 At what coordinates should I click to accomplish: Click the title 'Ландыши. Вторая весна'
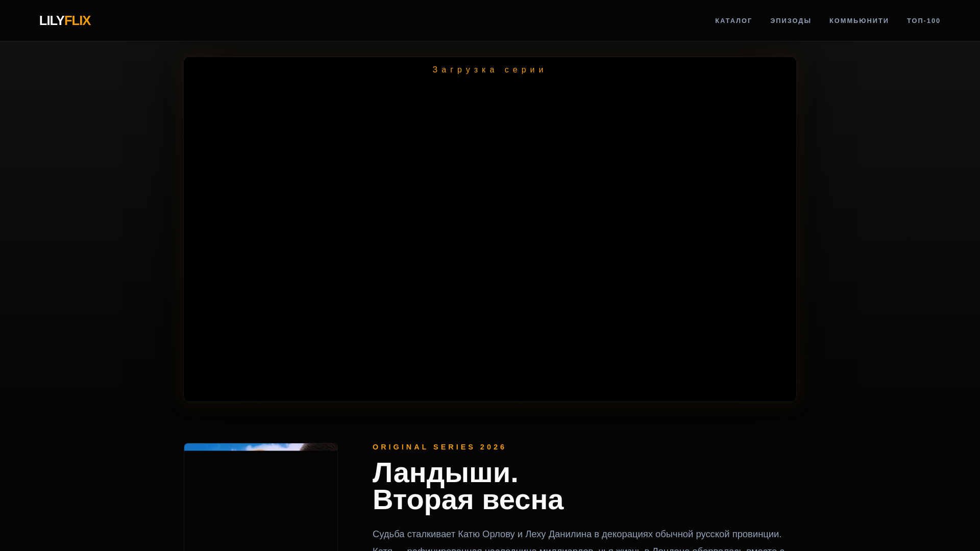tap(468, 486)
